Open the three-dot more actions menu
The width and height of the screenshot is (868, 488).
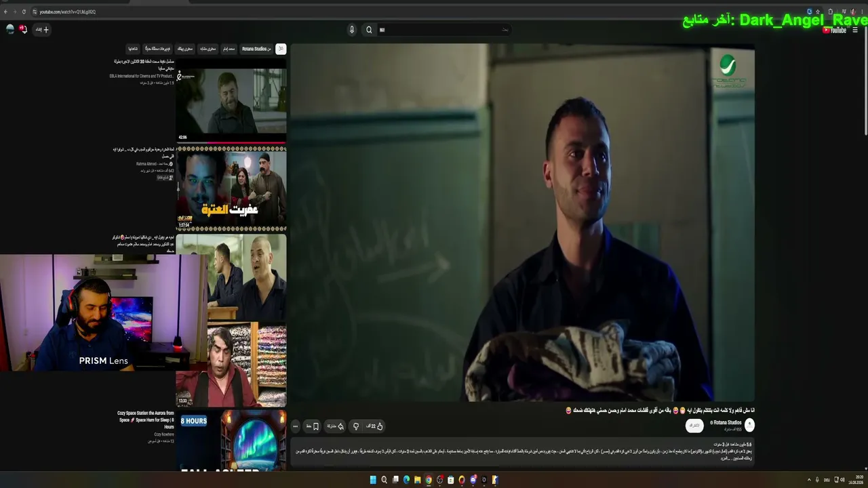pos(295,426)
